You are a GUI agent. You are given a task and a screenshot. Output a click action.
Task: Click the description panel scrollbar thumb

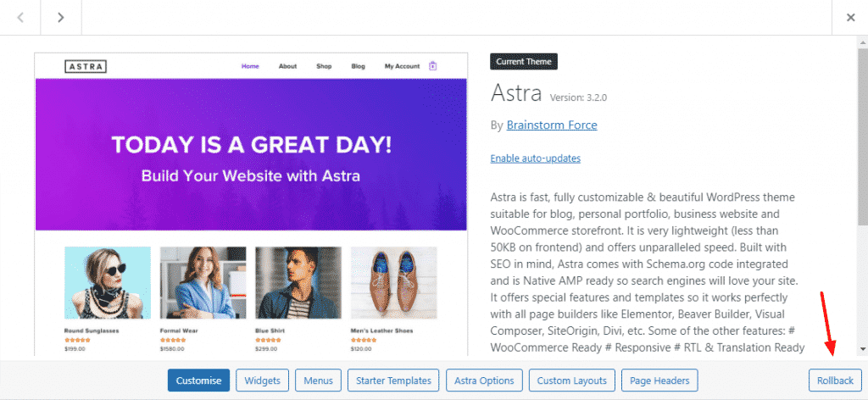[x=862, y=136]
